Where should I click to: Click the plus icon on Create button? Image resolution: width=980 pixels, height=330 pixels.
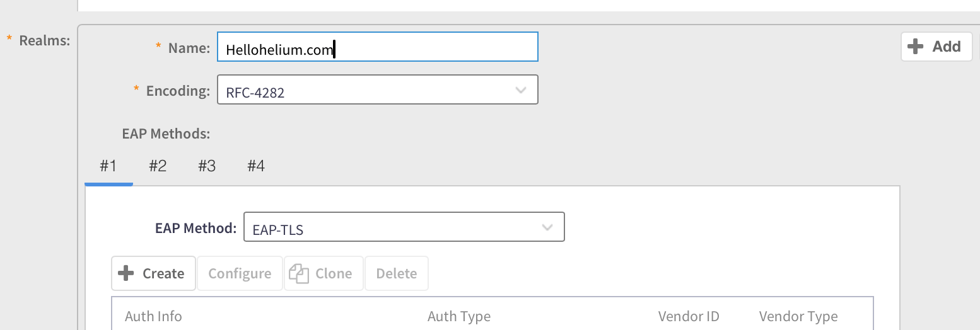(126, 273)
